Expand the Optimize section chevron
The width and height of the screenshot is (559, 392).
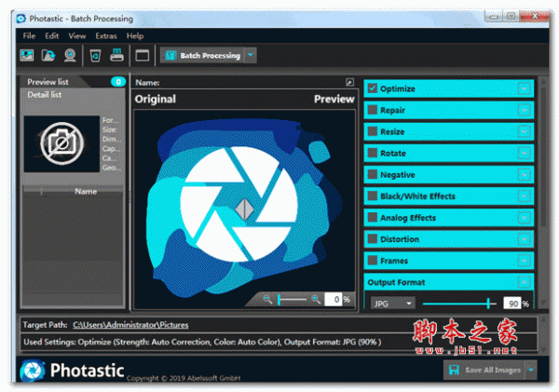(524, 88)
